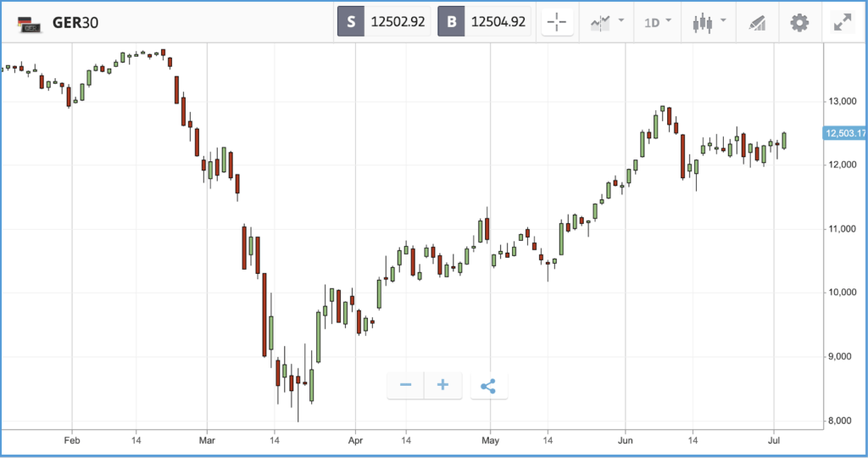The width and height of the screenshot is (868, 458).
Task: Click the Apr date marker on time axis
Action: (x=355, y=441)
